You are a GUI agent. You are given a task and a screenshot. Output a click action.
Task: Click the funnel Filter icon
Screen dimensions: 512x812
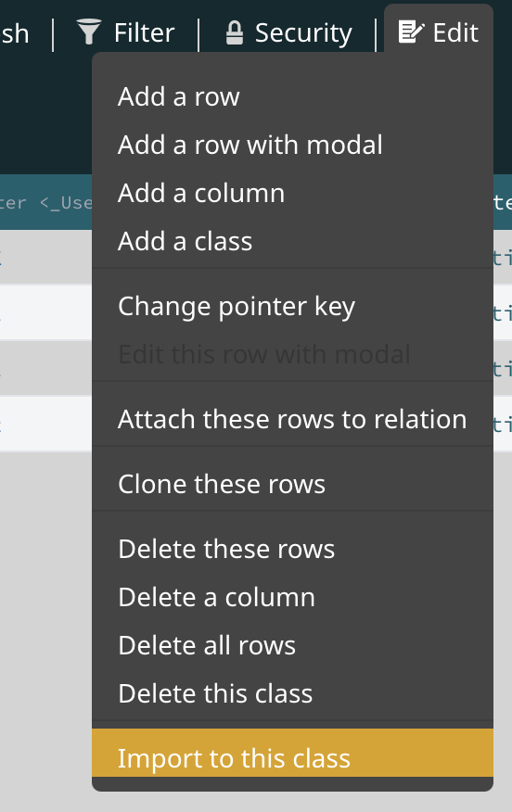89,32
